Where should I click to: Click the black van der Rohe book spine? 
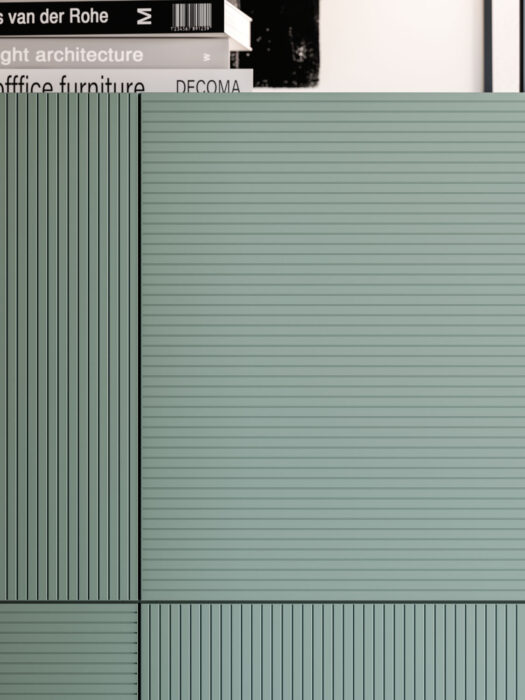point(112,17)
